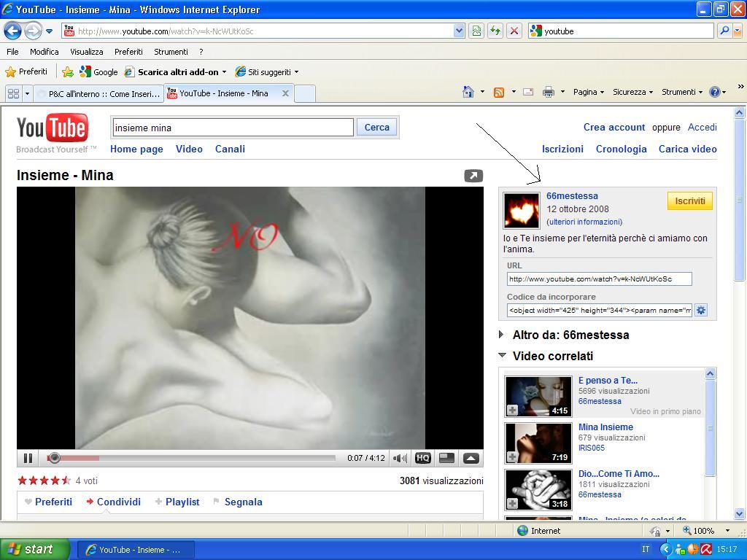
Task: Click the blue Help question mark icon
Action: tap(715, 92)
